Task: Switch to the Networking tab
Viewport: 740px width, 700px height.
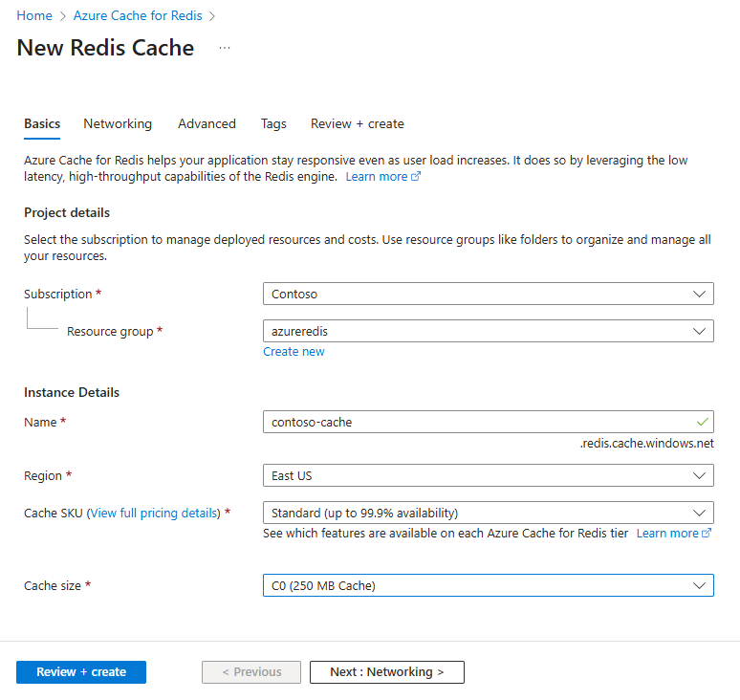Action: click(x=118, y=123)
